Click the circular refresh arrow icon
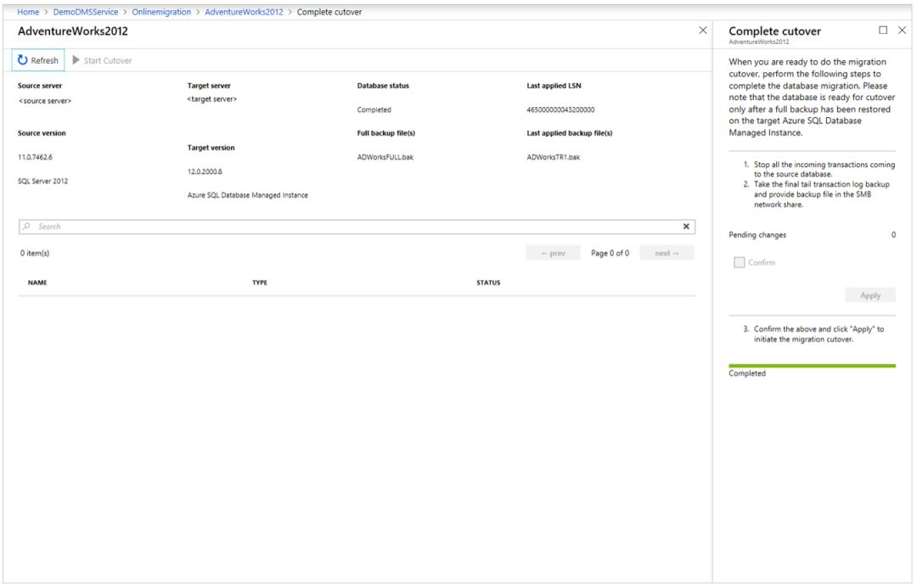 coord(22,60)
